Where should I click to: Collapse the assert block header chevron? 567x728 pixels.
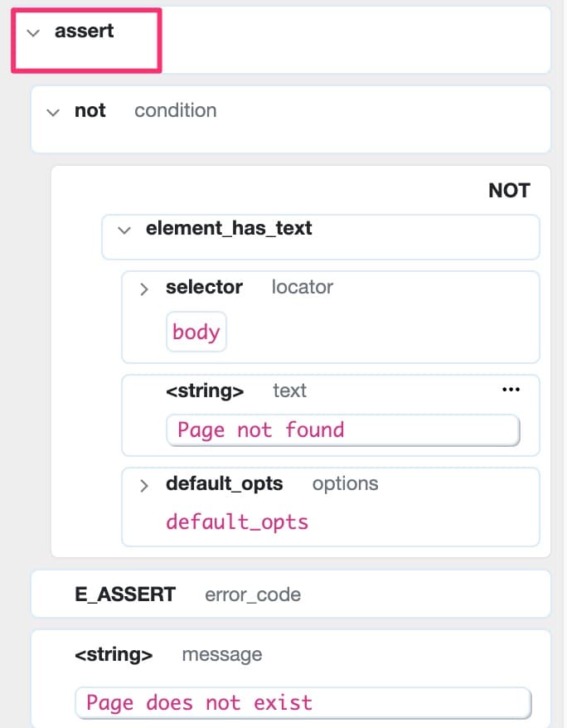click(x=31, y=33)
